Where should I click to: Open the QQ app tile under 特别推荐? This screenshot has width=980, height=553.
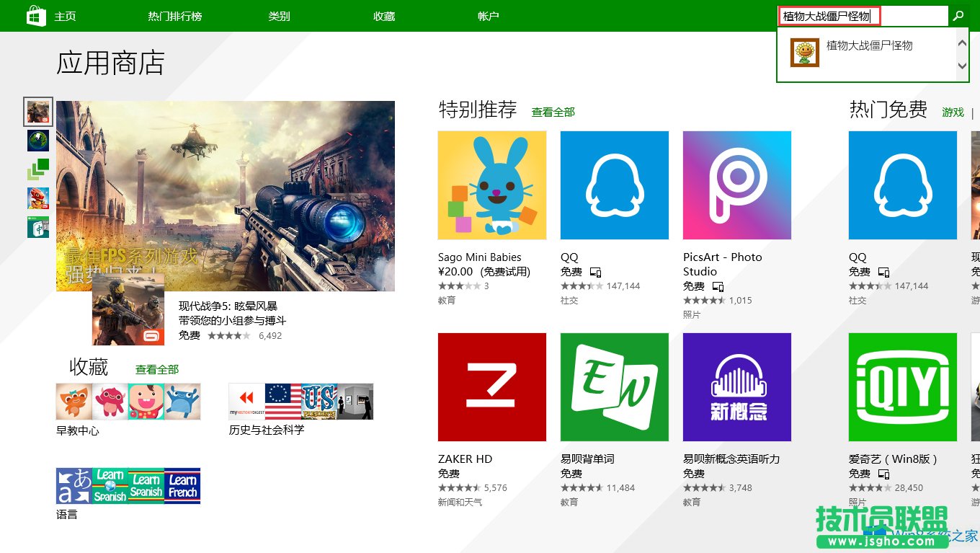pyautogui.click(x=614, y=185)
